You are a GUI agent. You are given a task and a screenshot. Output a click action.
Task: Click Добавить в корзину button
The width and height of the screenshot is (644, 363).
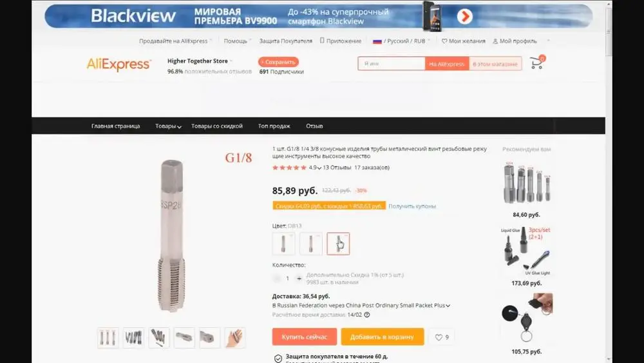pos(383,337)
